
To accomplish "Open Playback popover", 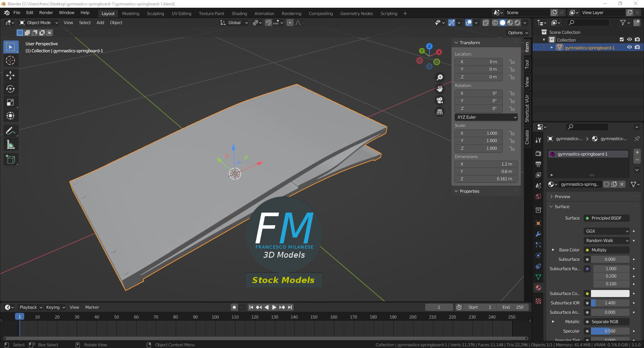I will pos(31,307).
